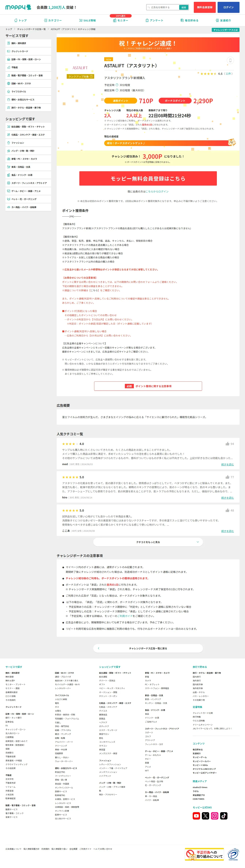
Task: Expand hiro's review with 続きを読む
Action: point(227,498)
